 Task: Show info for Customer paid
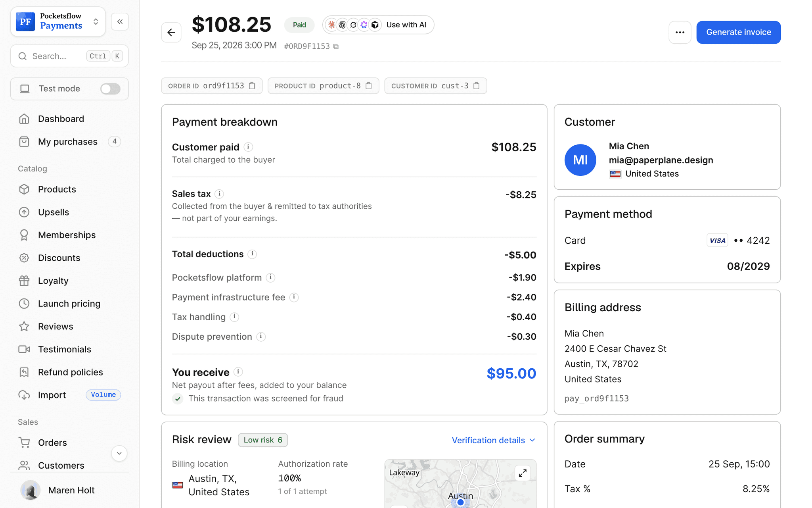coord(248,147)
